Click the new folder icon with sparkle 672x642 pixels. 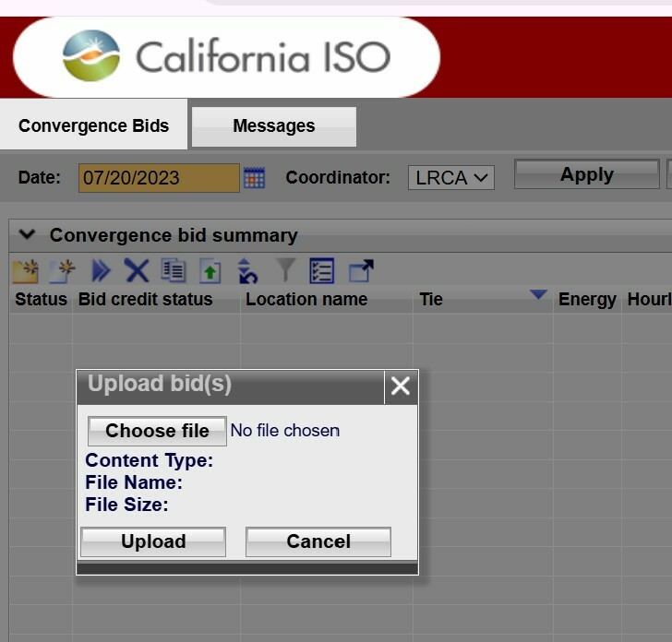25,271
